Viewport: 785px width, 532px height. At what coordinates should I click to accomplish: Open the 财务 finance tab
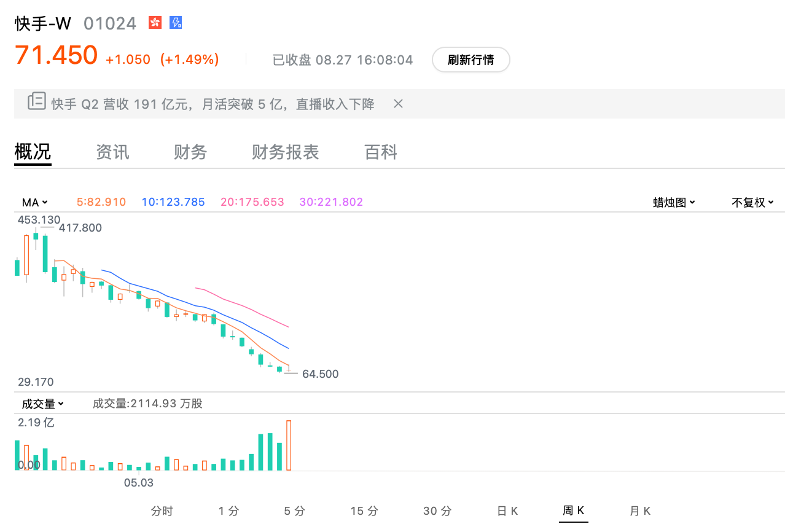190,152
